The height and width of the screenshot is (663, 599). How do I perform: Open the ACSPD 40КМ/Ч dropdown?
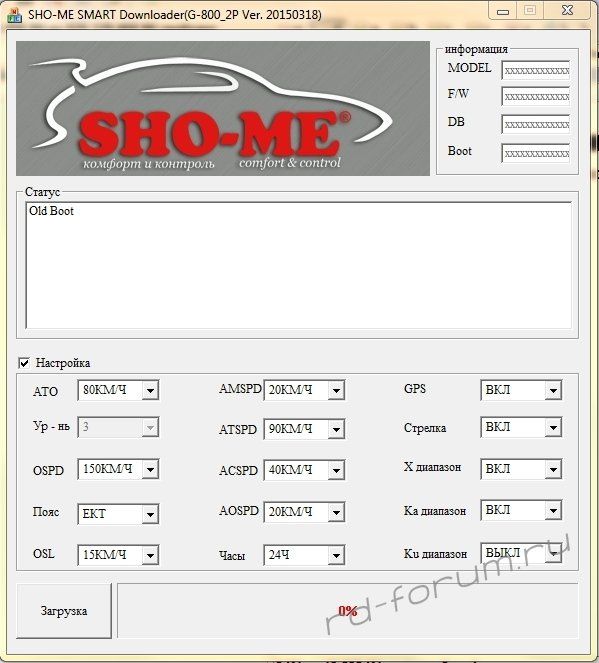tap(304, 470)
